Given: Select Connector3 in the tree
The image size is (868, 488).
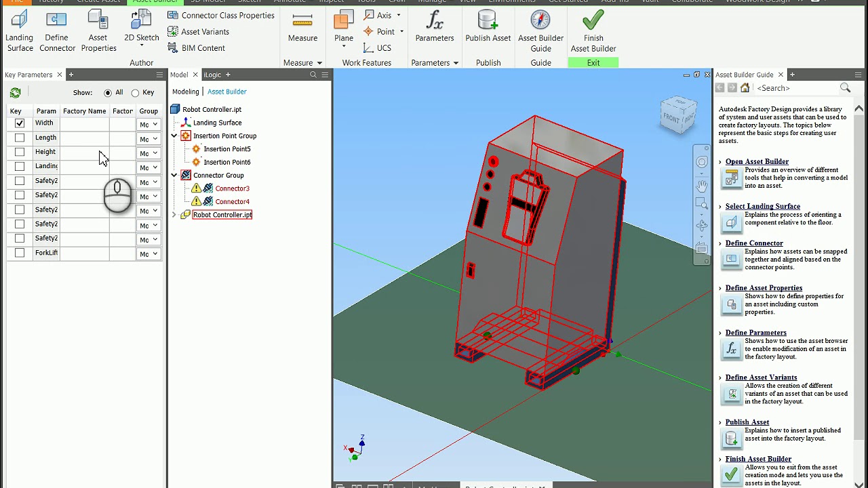Looking at the screenshot, I should pos(232,188).
